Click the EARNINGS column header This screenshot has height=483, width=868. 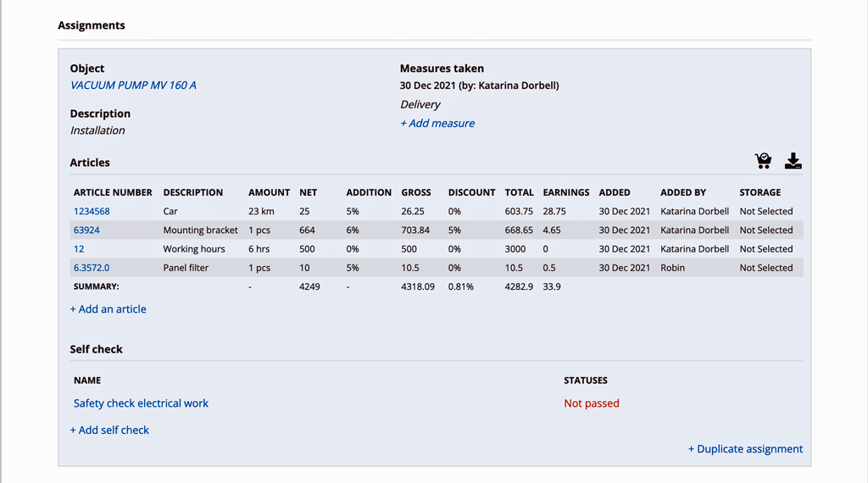point(565,192)
